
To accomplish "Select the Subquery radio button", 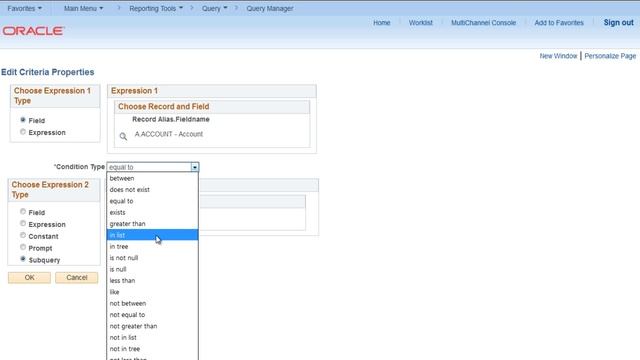I will (23, 259).
